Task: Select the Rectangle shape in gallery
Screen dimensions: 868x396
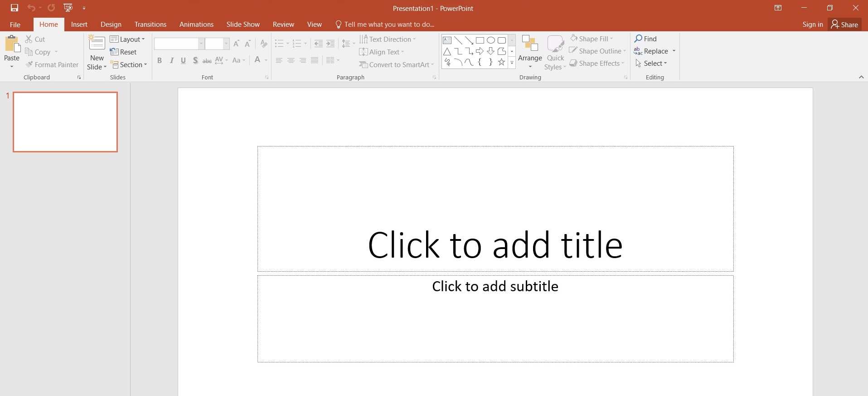Action: (480, 40)
